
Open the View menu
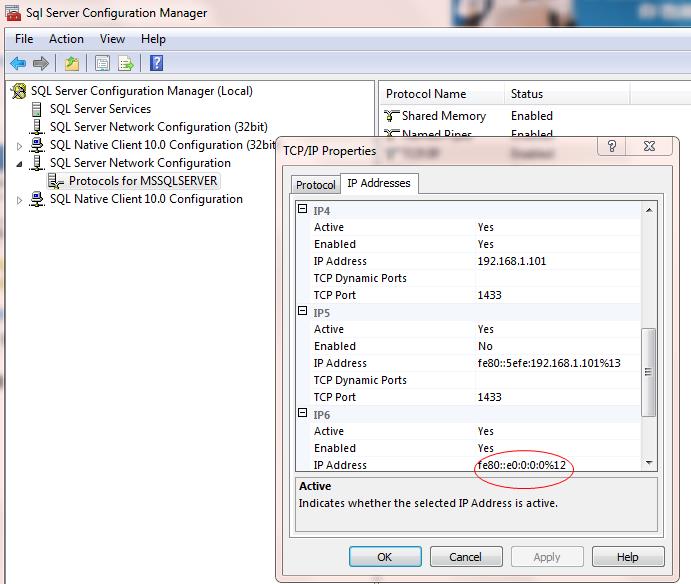(112, 39)
